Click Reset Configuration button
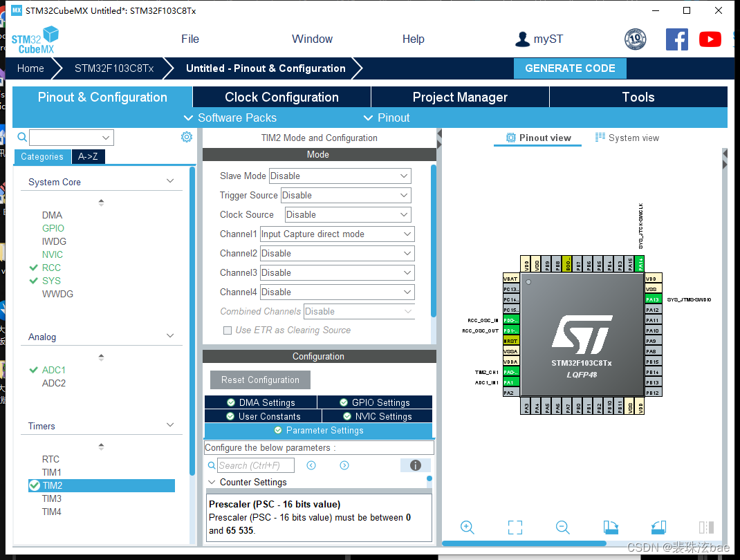Image resolution: width=740 pixels, height=560 pixels. [260, 380]
